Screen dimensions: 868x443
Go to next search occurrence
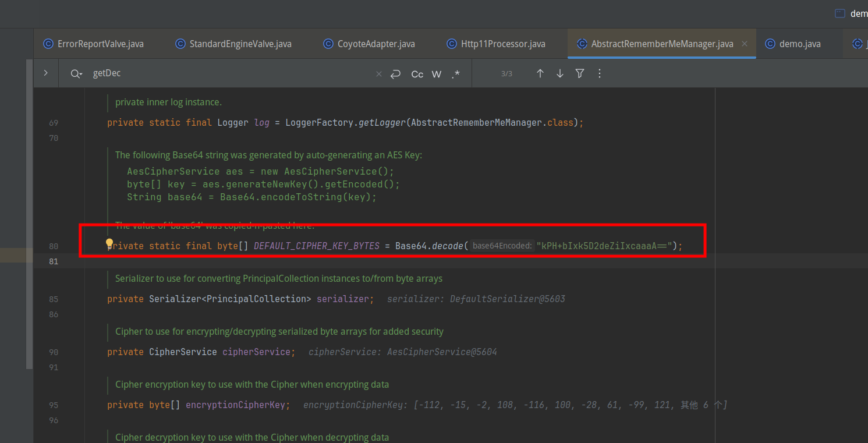pos(560,73)
